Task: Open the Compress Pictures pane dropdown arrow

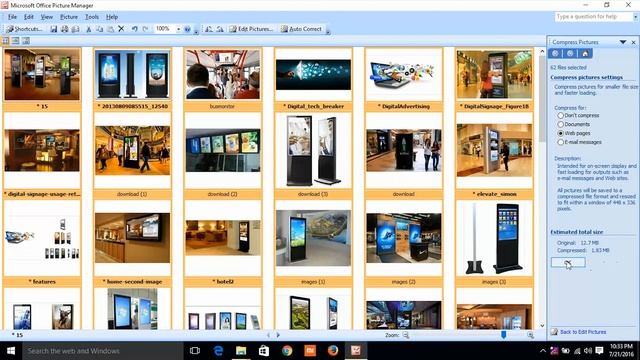Action: click(623, 42)
